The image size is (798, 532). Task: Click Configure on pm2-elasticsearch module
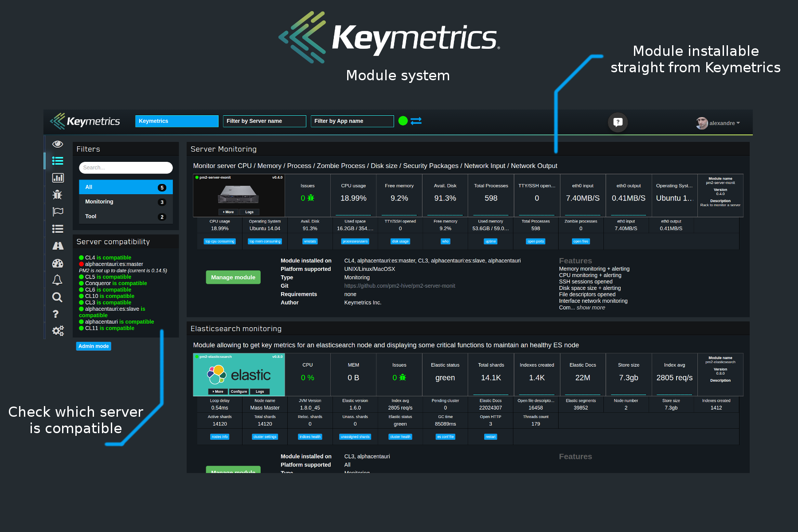coord(239,391)
